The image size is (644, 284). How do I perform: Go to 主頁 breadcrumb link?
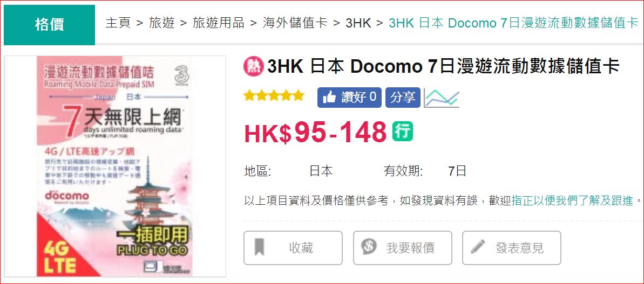(118, 23)
